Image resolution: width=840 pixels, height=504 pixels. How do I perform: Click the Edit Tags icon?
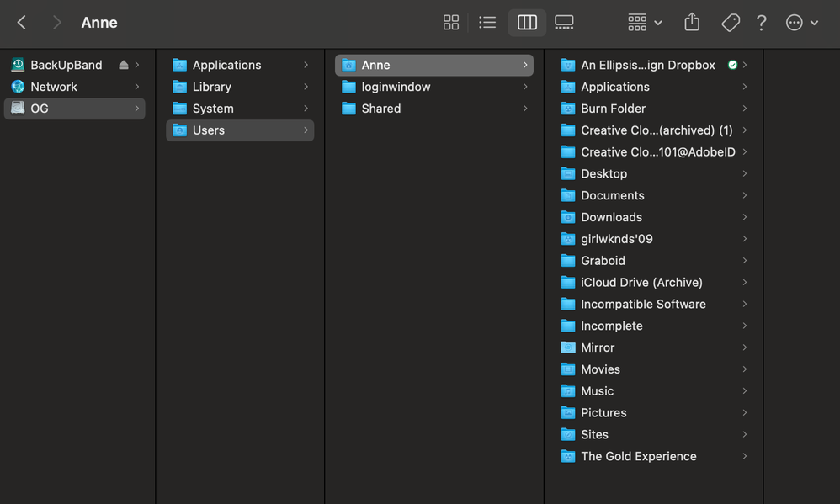(x=731, y=23)
